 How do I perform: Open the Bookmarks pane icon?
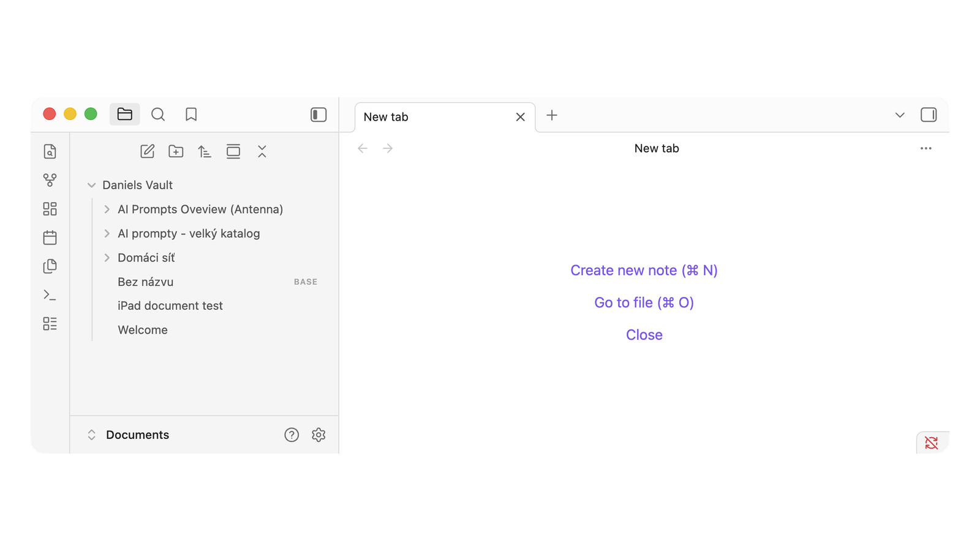pos(191,114)
